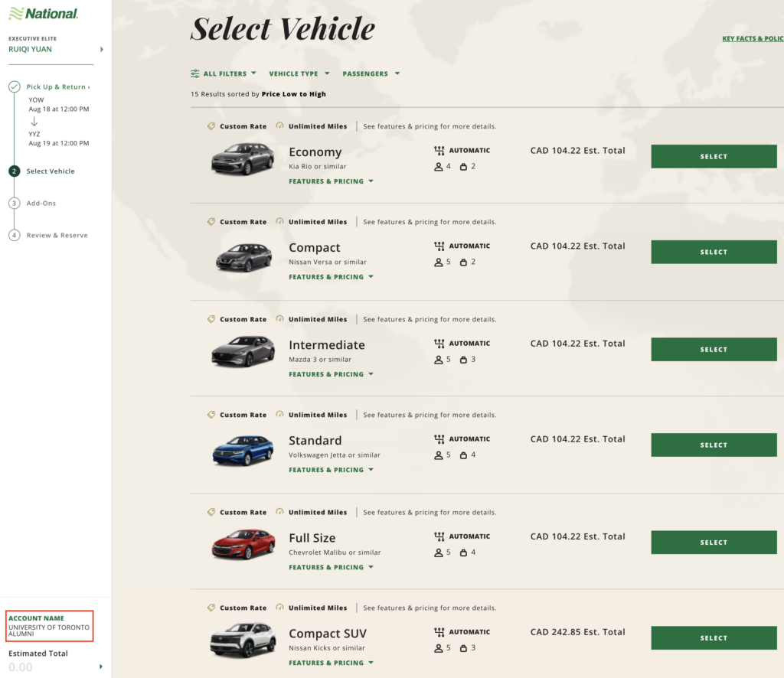Expand the Ruiqi Yuan account arrow
The width and height of the screenshot is (784, 678).
(x=102, y=49)
